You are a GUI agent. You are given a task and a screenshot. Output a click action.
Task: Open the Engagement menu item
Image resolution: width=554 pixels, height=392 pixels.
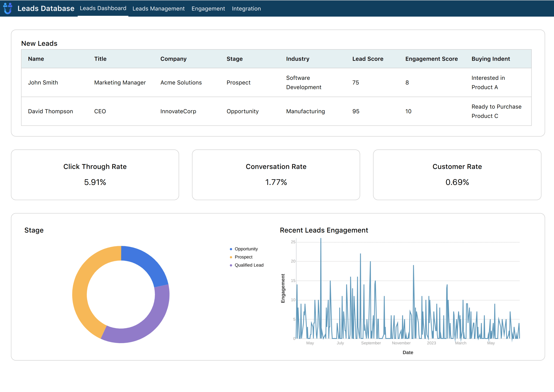[208, 9]
